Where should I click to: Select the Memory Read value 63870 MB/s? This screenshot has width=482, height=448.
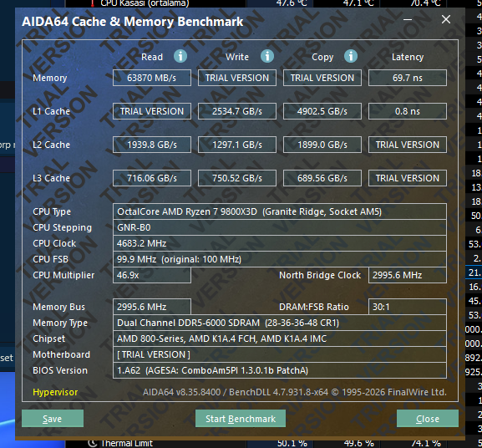click(152, 78)
